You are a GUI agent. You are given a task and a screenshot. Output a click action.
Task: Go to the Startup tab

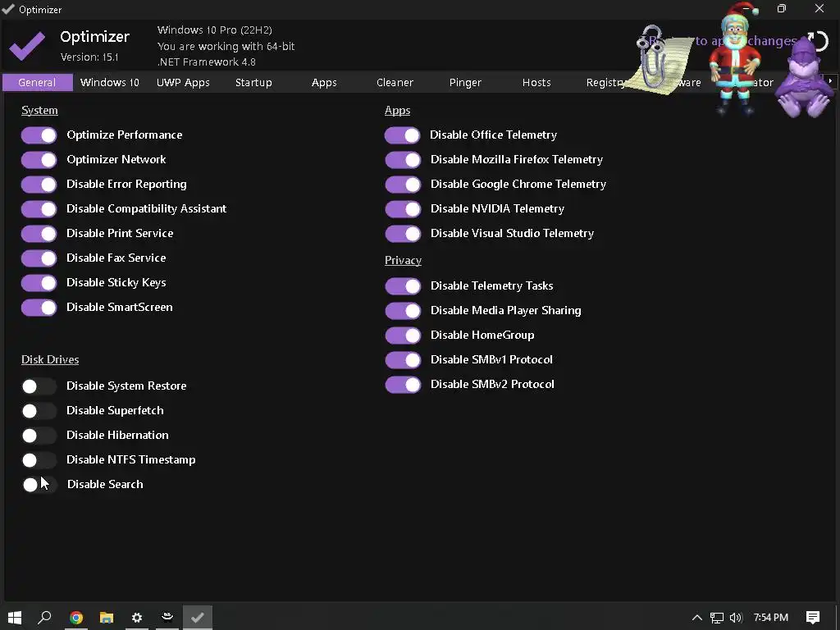(254, 83)
